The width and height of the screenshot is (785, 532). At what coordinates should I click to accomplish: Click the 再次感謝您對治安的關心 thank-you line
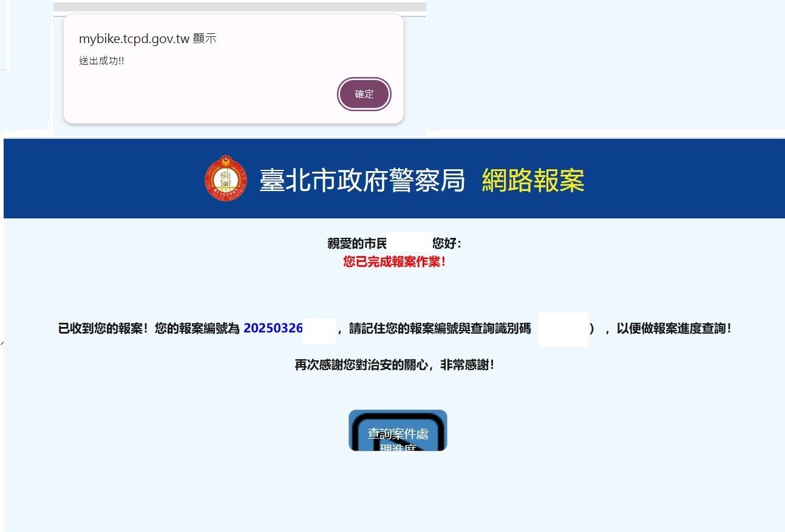[395, 365]
